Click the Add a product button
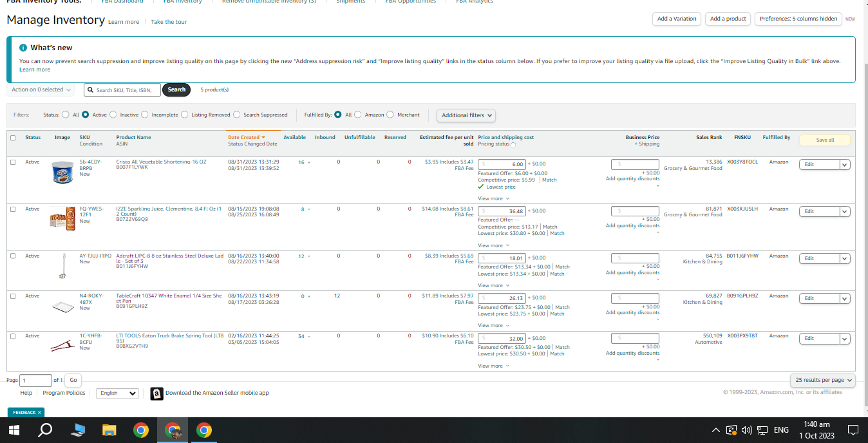Image resolution: width=868 pixels, height=443 pixels. tap(728, 19)
